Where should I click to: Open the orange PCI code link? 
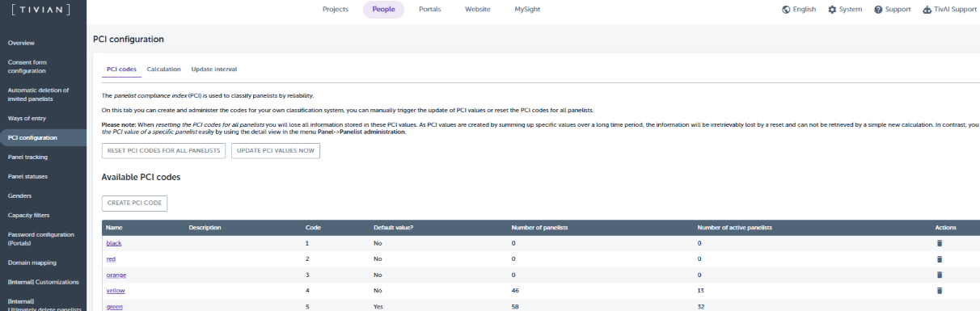(x=116, y=275)
